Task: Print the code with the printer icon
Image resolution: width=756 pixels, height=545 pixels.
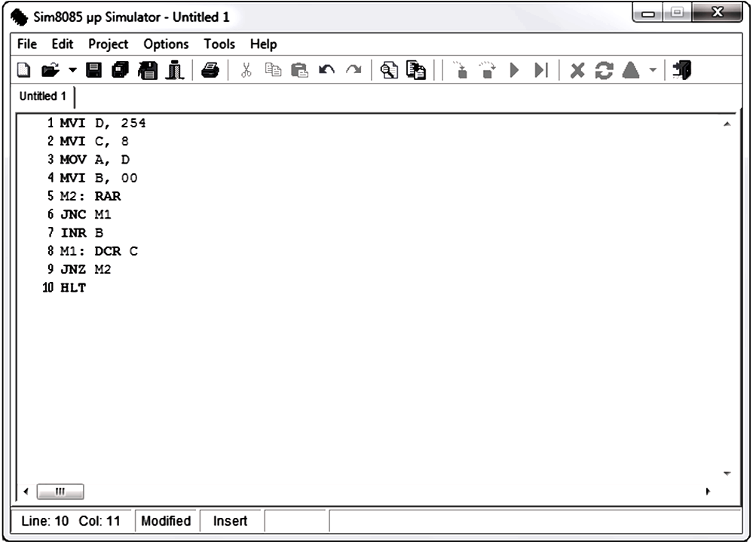Action: click(210, 70)
